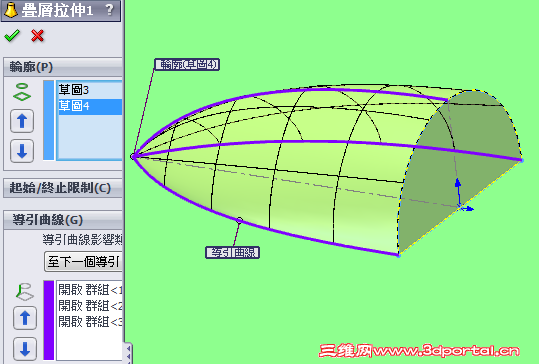Screen dimensions: 539x364
Task: Click the 輪廓(草圖4) callout label
Action: [187, 64]
